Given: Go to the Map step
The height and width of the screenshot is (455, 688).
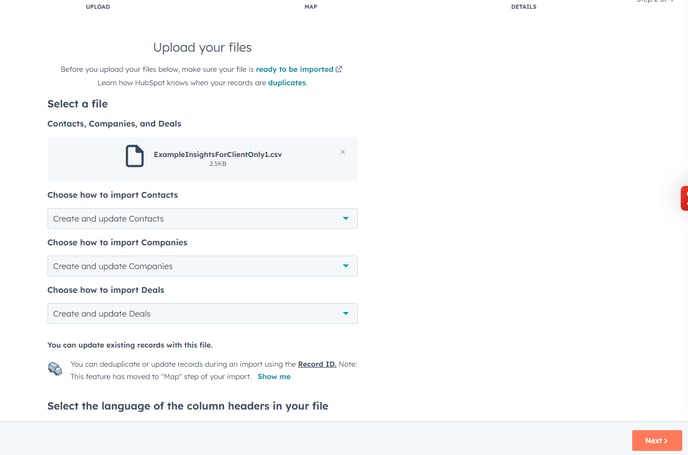Looking at the screenshot, I should click(311, 7).
